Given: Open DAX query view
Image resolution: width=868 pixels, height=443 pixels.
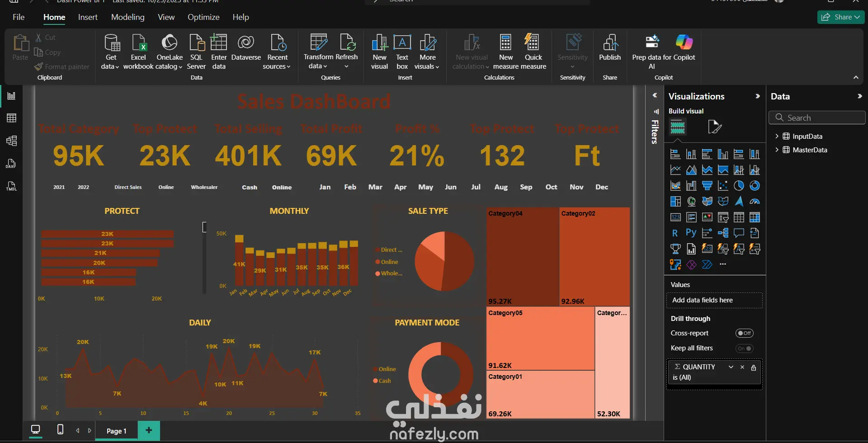Looking at the screenshot, I should [x=12, y=163].
